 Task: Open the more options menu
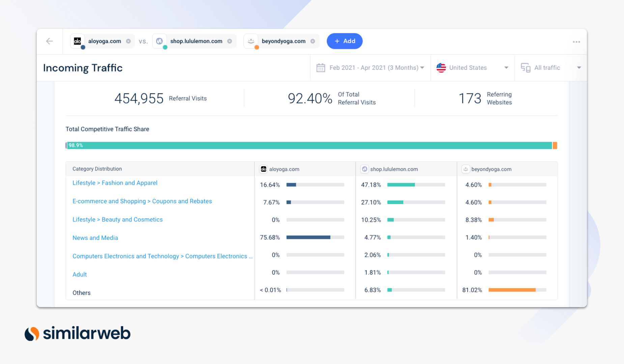pyautogui.click(x=576, y=41)
